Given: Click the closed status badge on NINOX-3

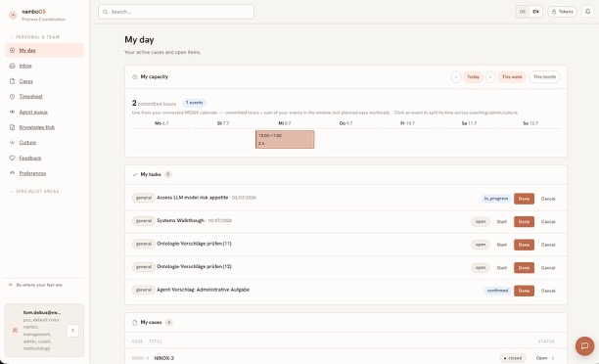Looking at the screenshot, I should [x=513, y=358].
